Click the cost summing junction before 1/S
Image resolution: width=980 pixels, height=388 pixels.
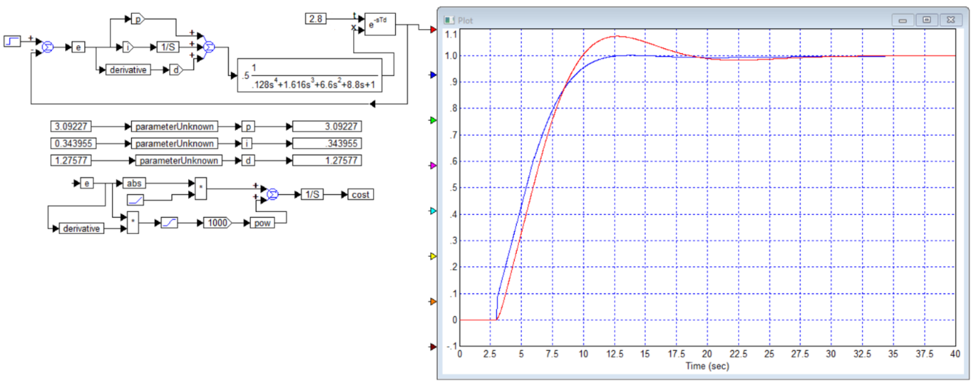pyautogui.click(x=272, y=194)
